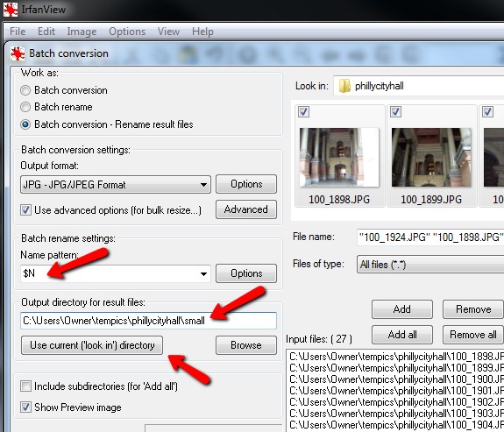Select input file path ending 100_1900
Viewport: 504px width, 432px height.
point(396,379)
